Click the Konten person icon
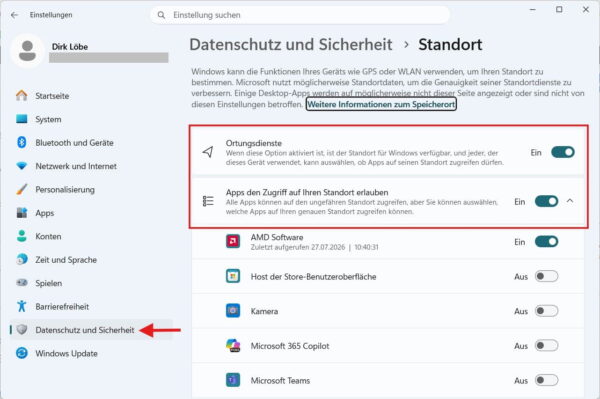The width and height of the screenshot is (600, 399). coord(22,236)
